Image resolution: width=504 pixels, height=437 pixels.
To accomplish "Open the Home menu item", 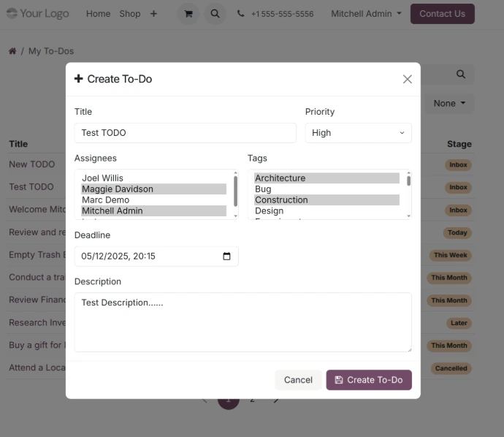I will click(98, 14).
